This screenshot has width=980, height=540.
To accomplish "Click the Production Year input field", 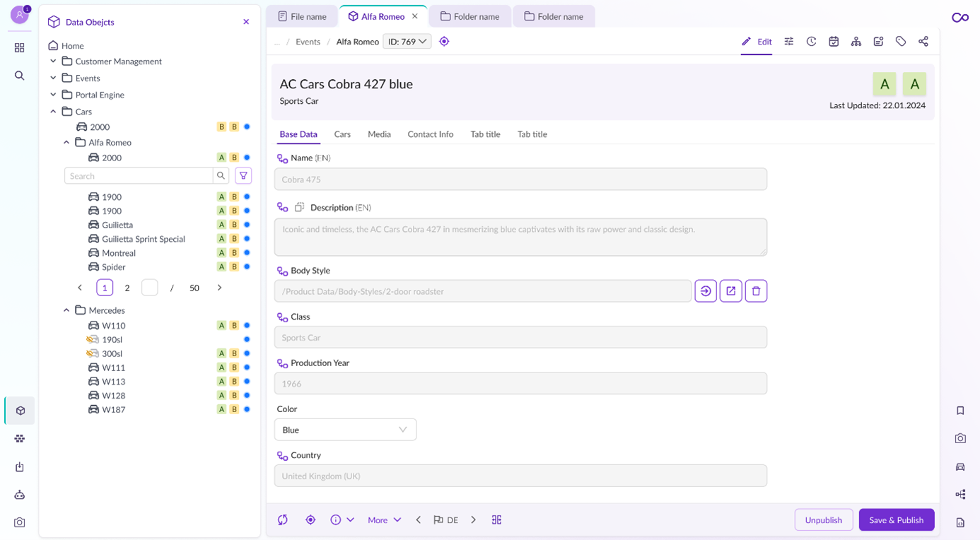I will click(x=520, y=384).
